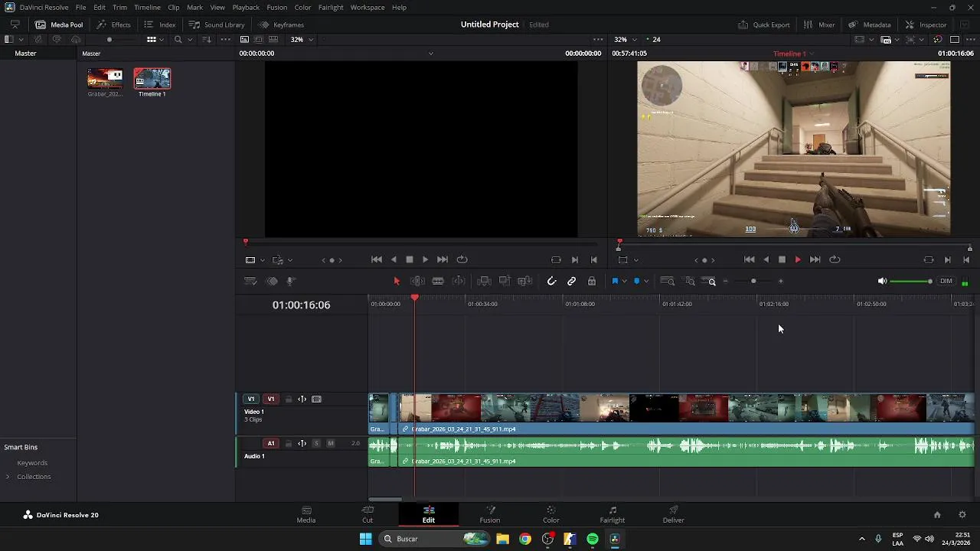Mute the Audio 1 track
The image size is (980, 551).
pos(331,444)
